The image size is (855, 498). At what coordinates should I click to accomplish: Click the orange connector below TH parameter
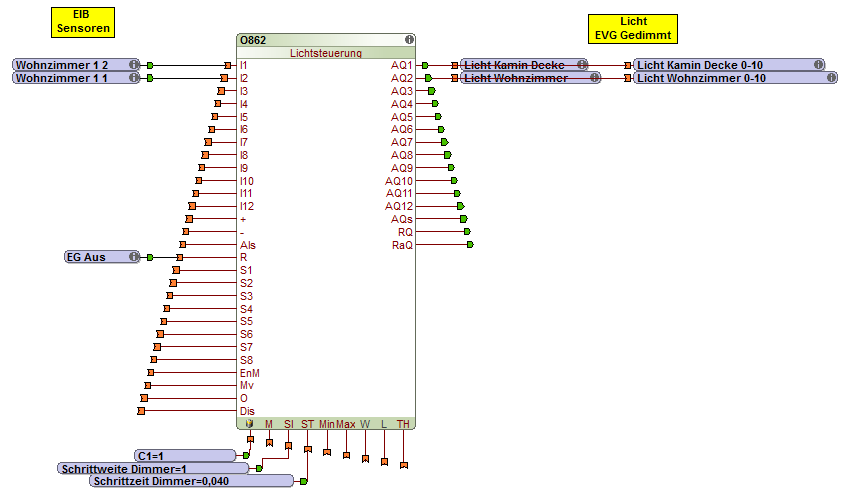[x=403, y=465]
